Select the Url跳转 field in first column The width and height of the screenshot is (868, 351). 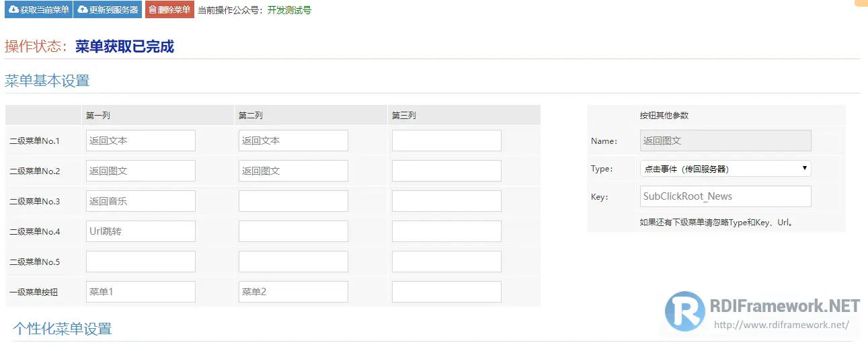click(x=141, y=231)
